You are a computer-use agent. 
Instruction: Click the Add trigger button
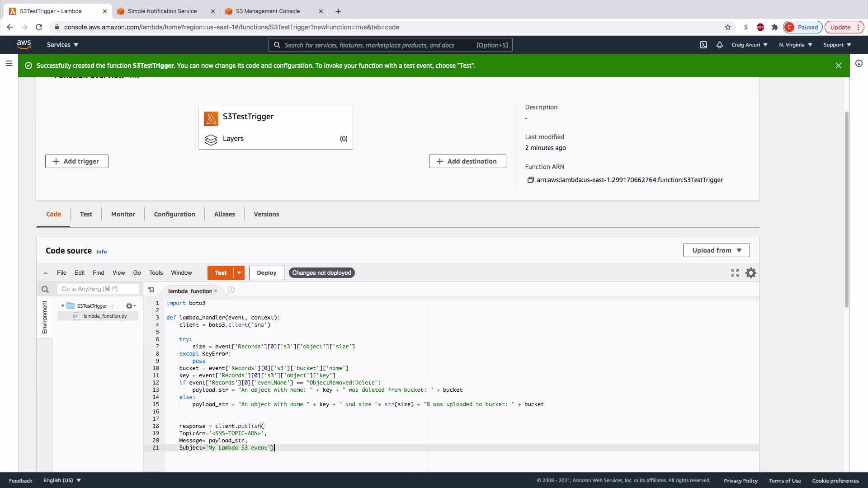tap(76, 161)
